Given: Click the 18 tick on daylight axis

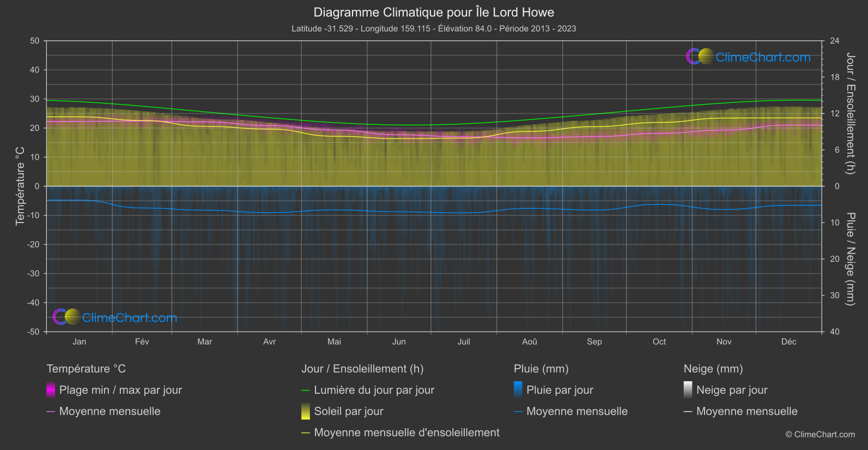Looking at the screenshot, I should [x=835, y=77].
